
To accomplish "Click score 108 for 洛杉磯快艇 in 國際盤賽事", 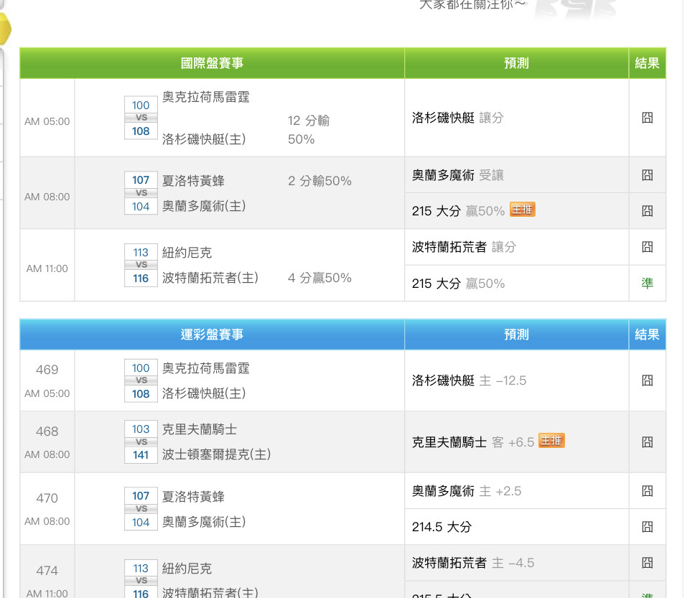I will pyautogui.click(x=141, y=131).
